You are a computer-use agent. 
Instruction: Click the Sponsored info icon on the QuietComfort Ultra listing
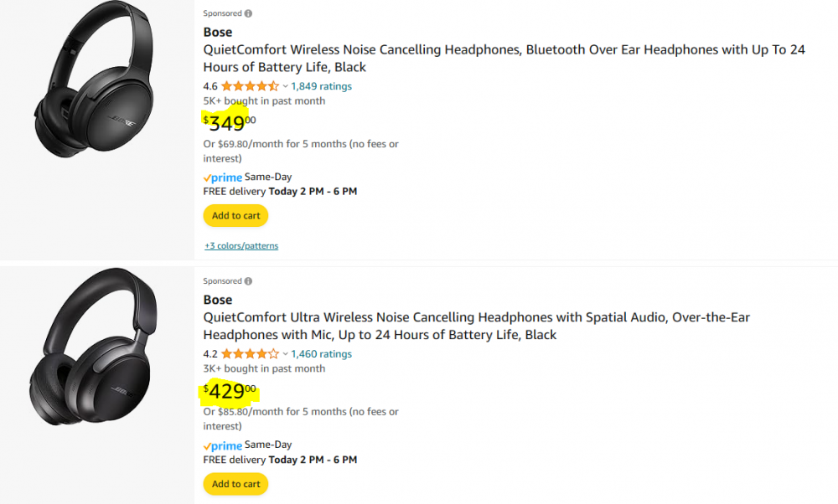click(x=249, y=281)
